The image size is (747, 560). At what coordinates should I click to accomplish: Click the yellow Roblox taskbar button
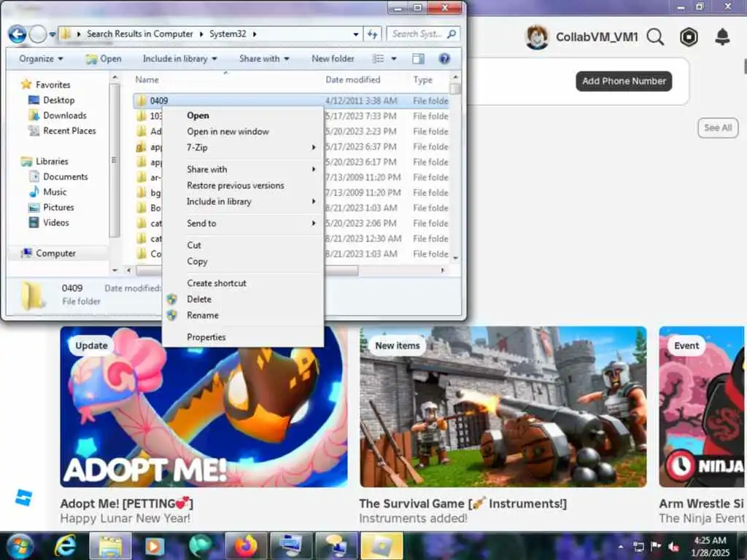(x=382, y=546)
